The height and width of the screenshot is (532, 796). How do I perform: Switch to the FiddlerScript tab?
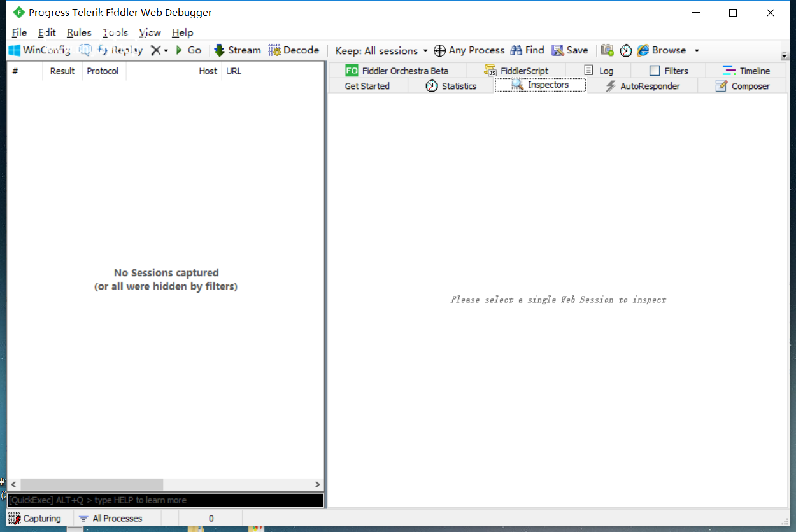[x=516, y=71]
